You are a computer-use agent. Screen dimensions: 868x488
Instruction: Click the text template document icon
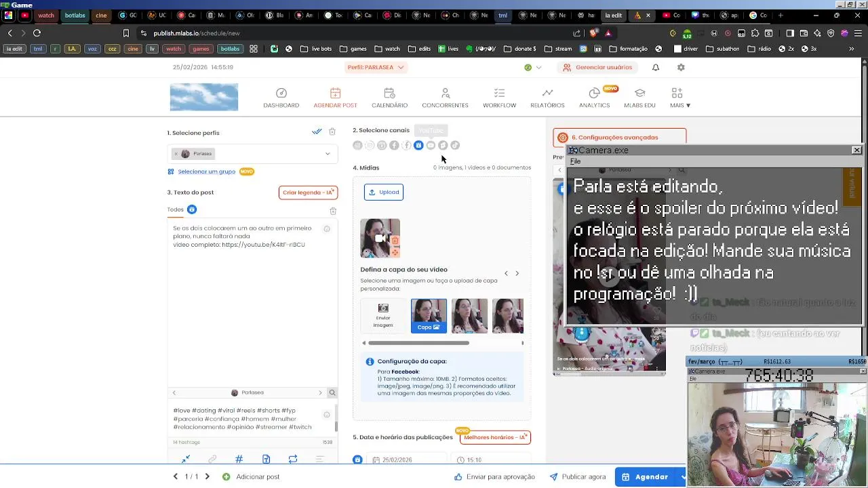[266, 459]
